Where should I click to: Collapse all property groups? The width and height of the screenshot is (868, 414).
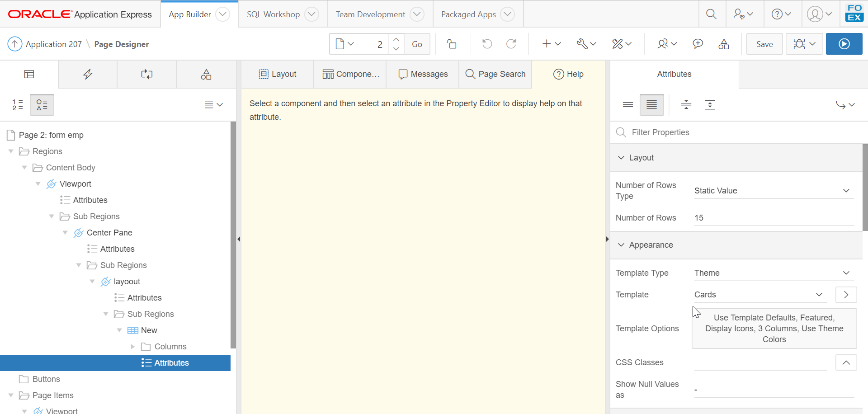click(x=686, y=104)
